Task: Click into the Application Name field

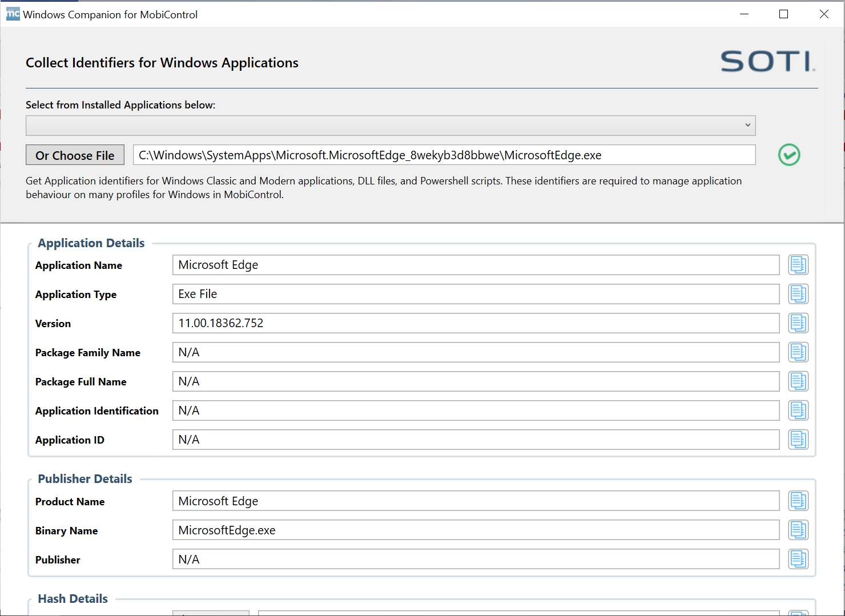Action: pyautogui.click(x=475, y=265)
